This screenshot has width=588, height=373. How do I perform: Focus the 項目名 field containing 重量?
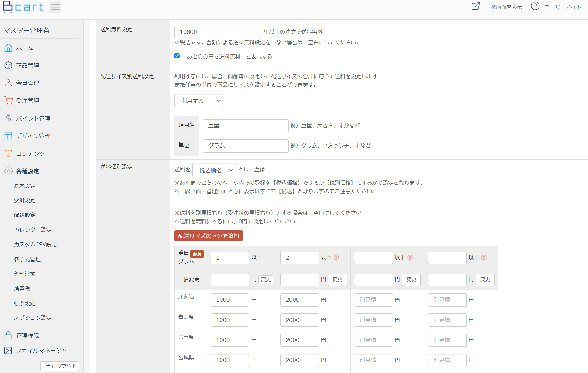tap(246, 126)
